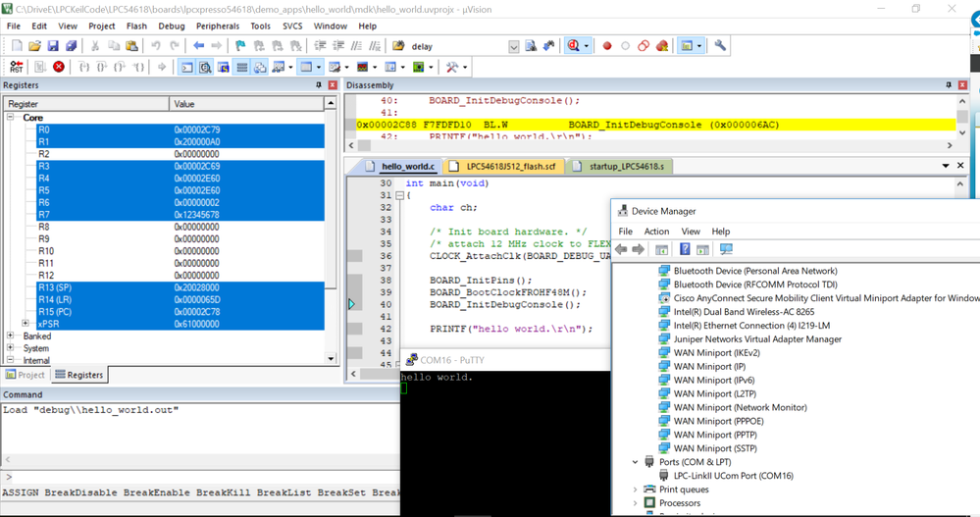Click the Device Manager help question icon
Screen dimensions: 980x517
click(x=685, y=249)
